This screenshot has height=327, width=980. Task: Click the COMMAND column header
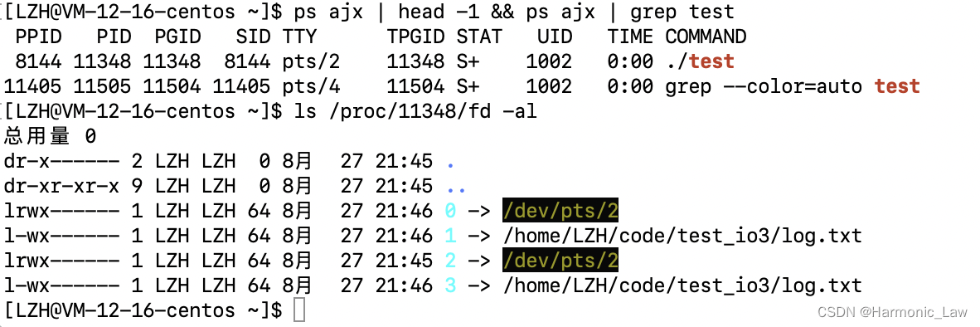[706, 37]
